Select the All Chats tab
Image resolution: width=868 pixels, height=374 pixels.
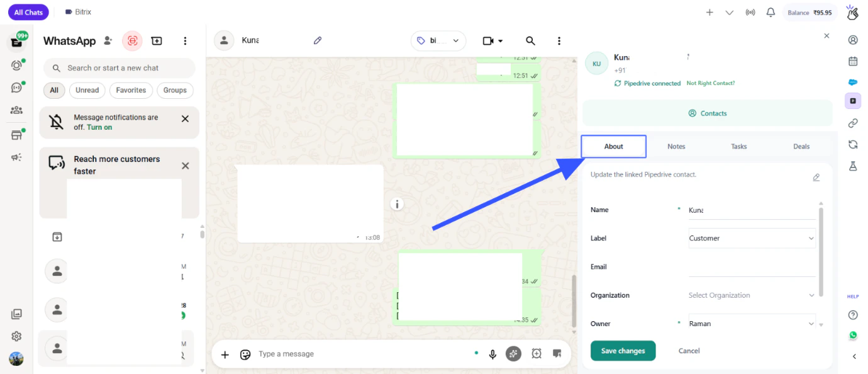click(x=28, y=12)
